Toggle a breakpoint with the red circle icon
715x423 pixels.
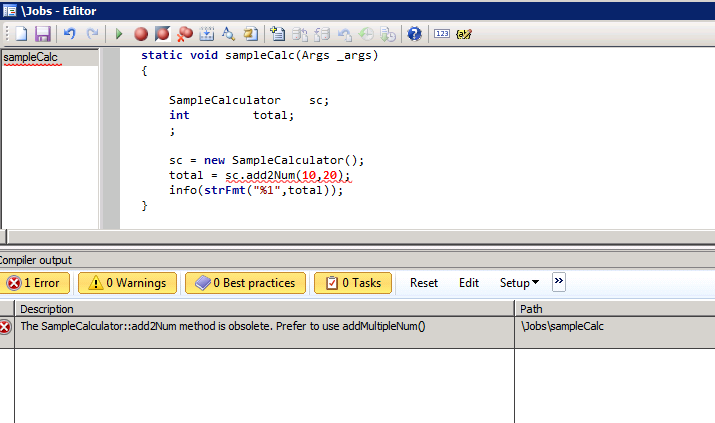point(141,34)
